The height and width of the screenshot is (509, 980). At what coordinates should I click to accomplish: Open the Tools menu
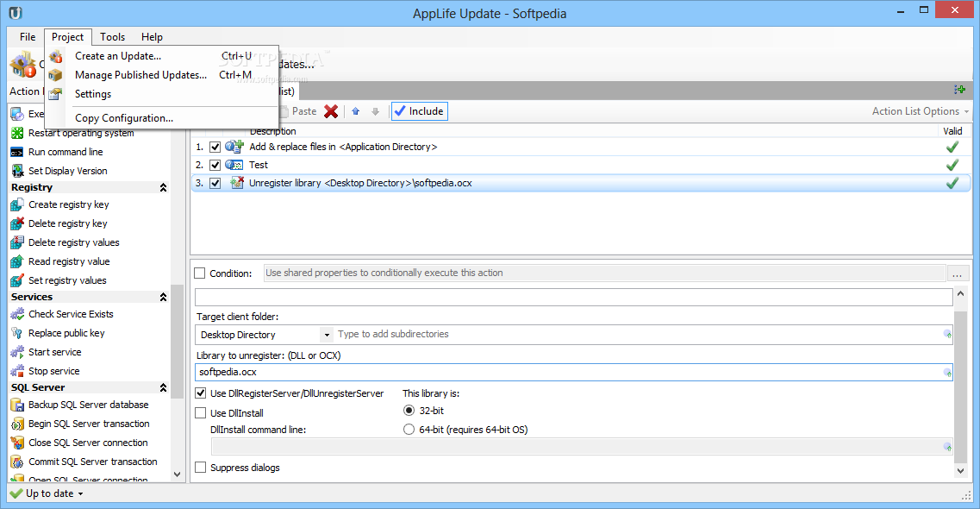(x=113, y=37)
